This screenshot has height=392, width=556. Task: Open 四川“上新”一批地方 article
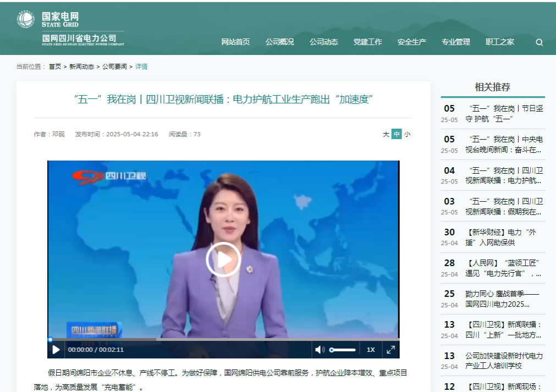(x=504, y=330)
